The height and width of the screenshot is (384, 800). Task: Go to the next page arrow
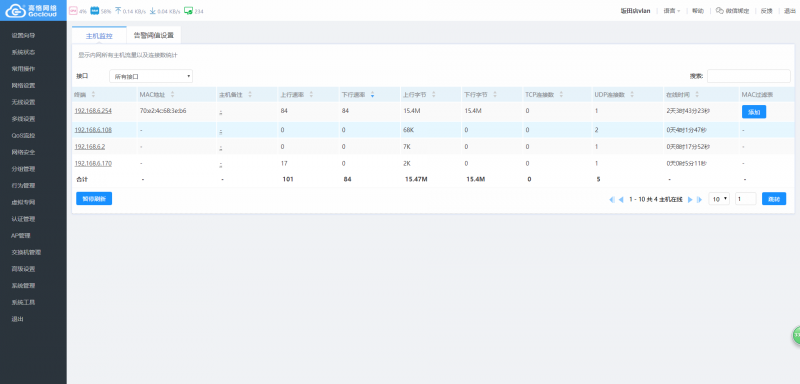[x=690, y=200]
